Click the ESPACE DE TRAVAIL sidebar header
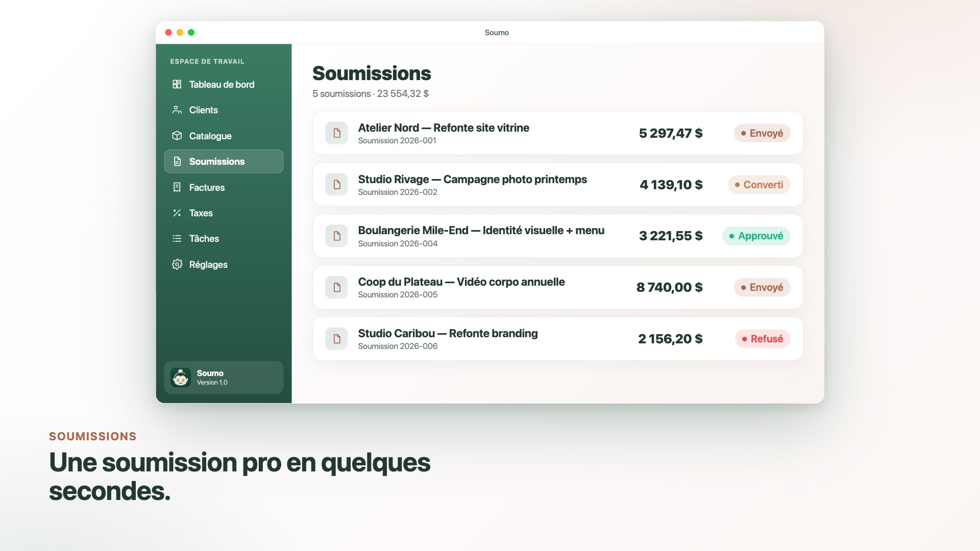Viewport: 980px width, 551px height. pos(207,61)
